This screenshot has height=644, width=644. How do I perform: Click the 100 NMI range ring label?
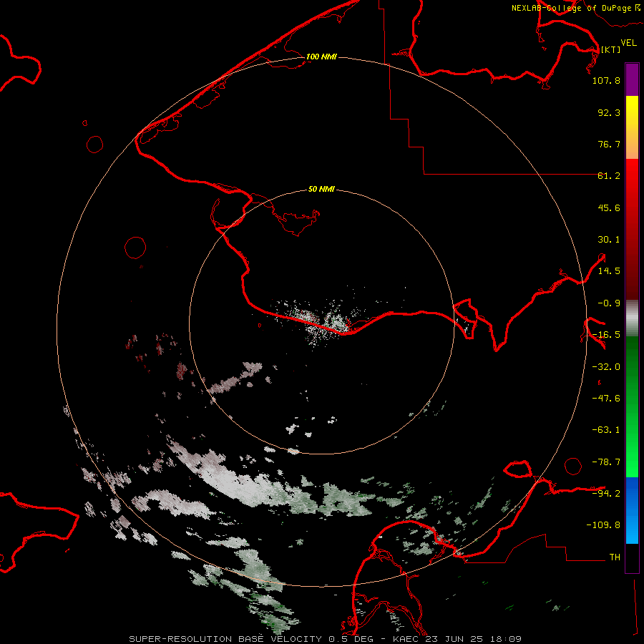(321, 57)
